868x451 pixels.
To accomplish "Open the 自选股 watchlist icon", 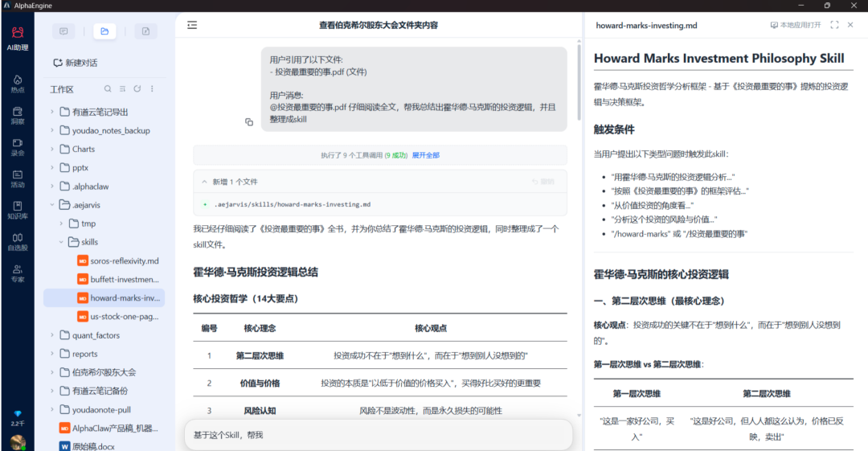I will pyautogui.click(x=17, y=241).
